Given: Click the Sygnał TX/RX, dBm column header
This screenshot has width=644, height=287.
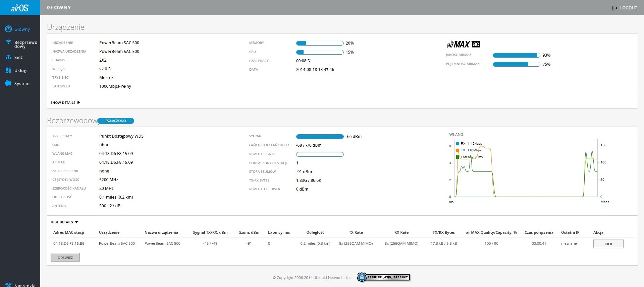Looking at the screenshot, I should [210, 232].
